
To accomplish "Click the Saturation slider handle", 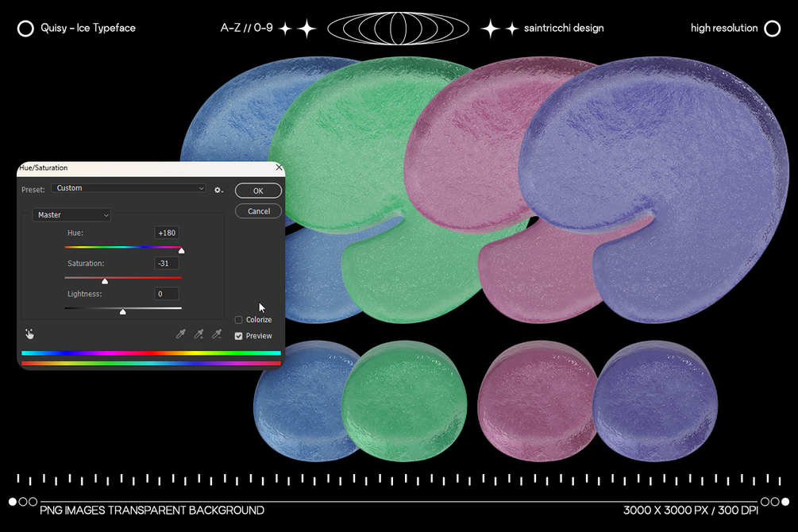I will [105, 281].
